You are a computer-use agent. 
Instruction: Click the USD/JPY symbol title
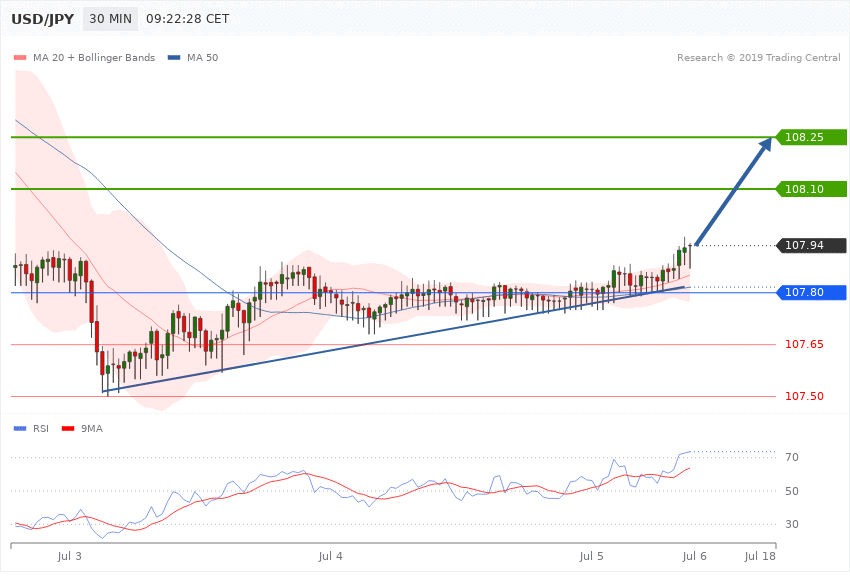[x=42, y=19]
